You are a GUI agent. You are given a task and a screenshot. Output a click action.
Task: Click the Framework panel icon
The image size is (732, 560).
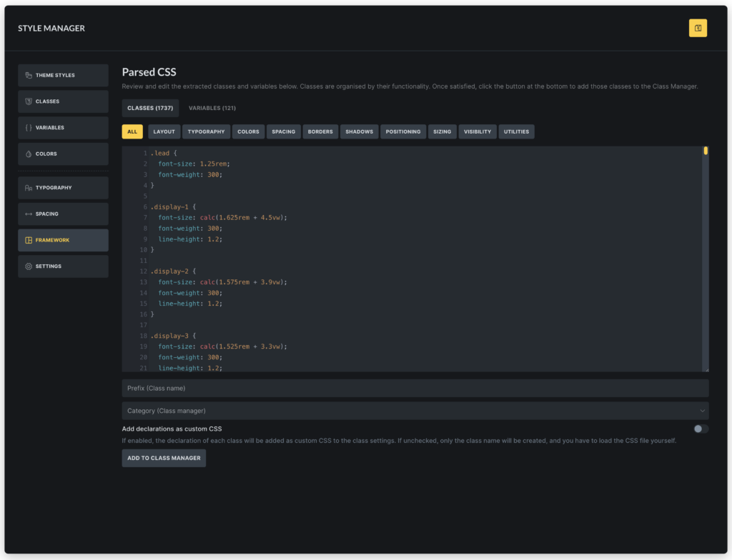point(30,240)
